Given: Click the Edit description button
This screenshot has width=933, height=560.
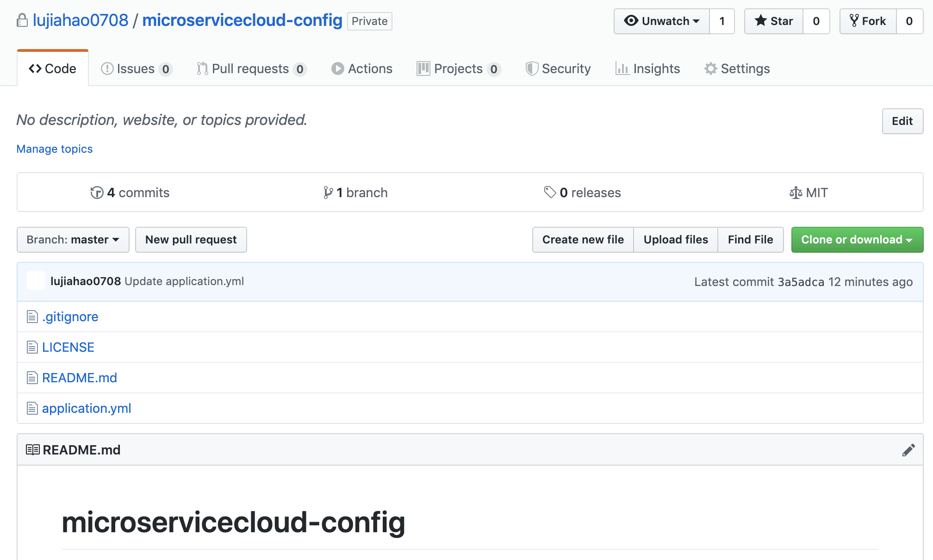Looking at the screenshot, I should tap(902, 121).
